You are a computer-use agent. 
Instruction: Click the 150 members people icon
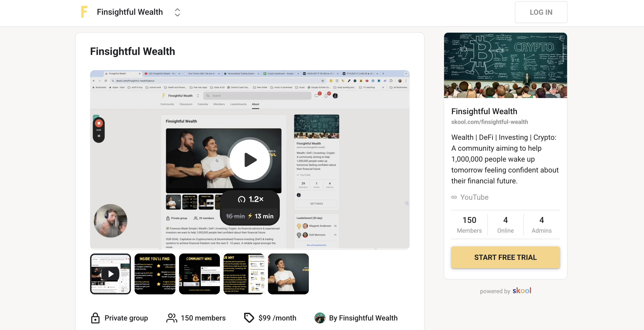pyautogui.click(x=172, y=318)
